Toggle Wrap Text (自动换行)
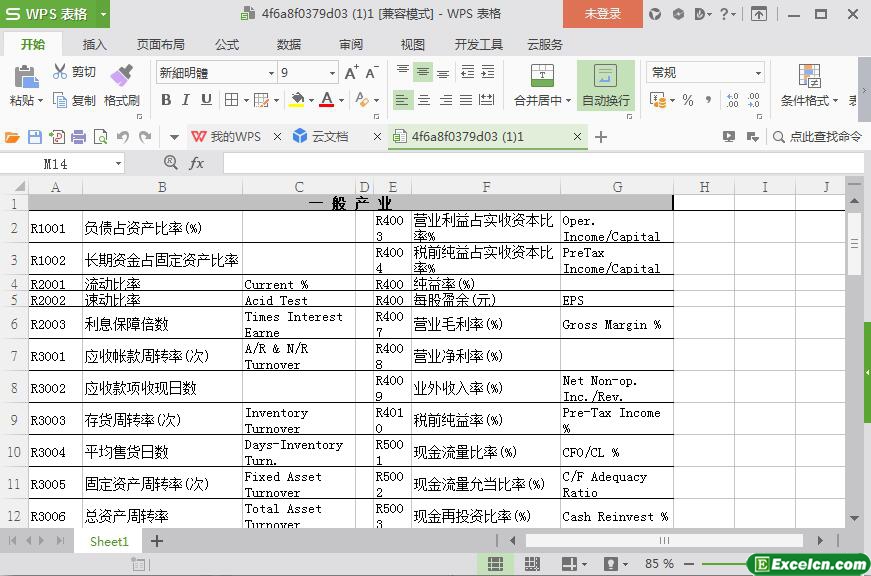The image size is (871, 576). click(x=605, y=76)
